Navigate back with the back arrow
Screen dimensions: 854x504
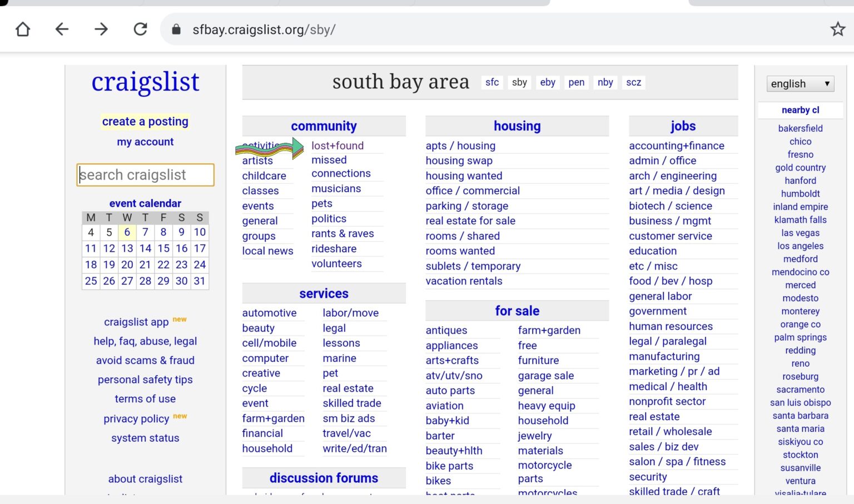(x=62, y=29)
